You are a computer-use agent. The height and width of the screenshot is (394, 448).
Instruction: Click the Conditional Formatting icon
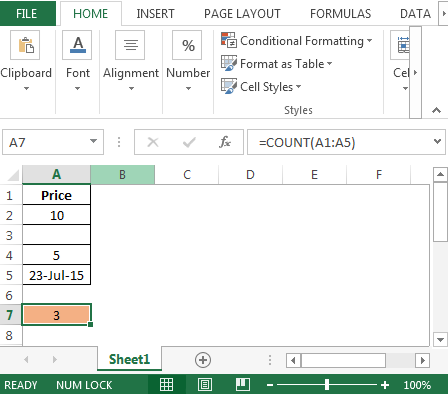pos(229,40)
